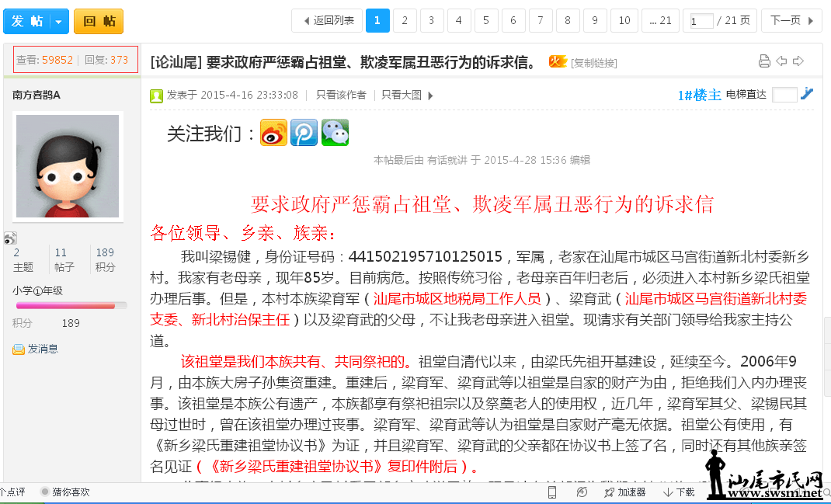Click the grey Weibo icon under avatar
Image resolution: width=831 pixels, height=504 pixels.
pos(10,238)
